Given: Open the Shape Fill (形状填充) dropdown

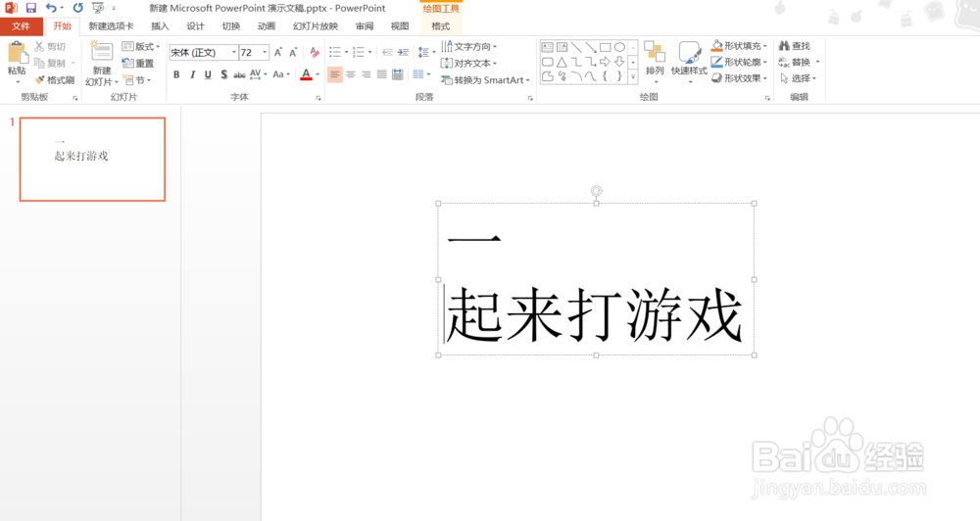Looking at the screenshot, I should (739, 46).
